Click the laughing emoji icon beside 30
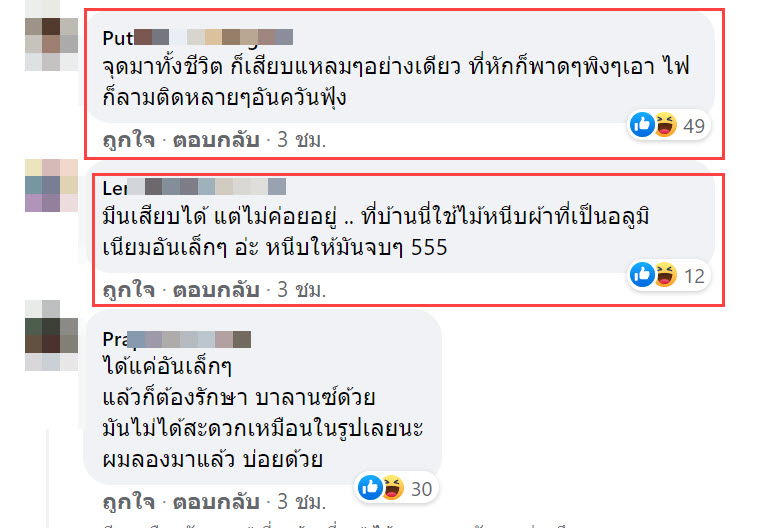 [393, 488]
